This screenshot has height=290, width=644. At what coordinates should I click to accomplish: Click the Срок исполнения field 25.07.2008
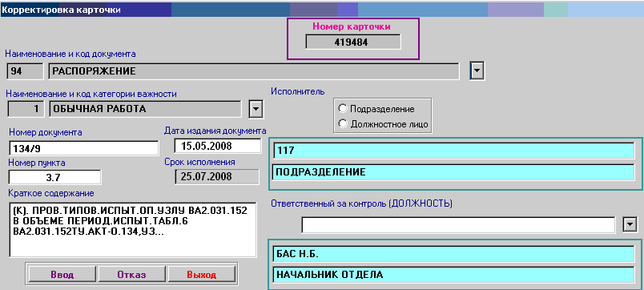click(218, 176)
